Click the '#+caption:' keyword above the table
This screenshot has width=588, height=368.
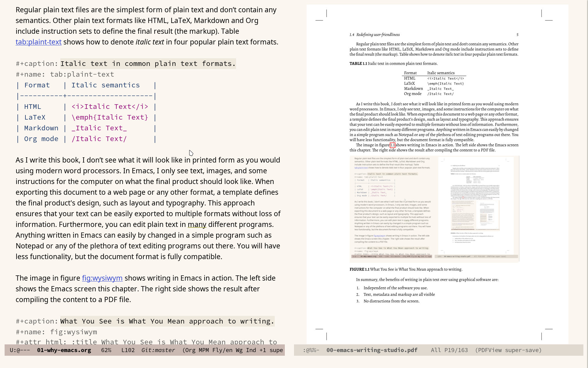37,63
